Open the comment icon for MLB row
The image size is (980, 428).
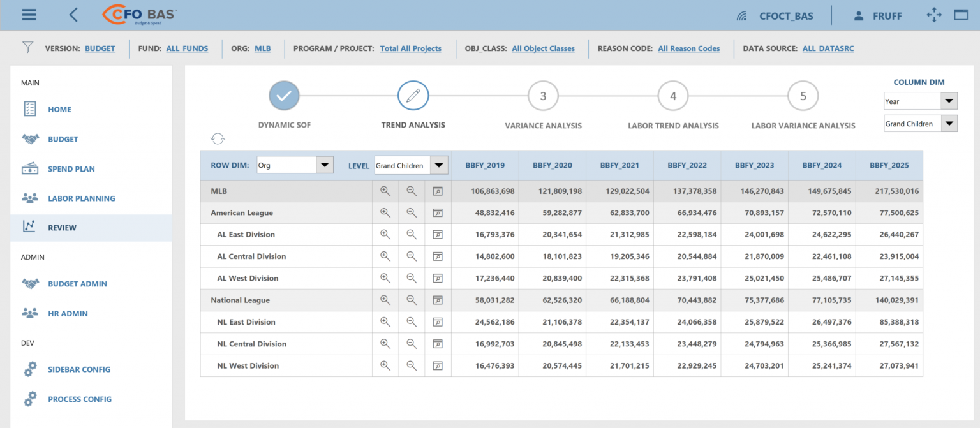tap(438, 191)
